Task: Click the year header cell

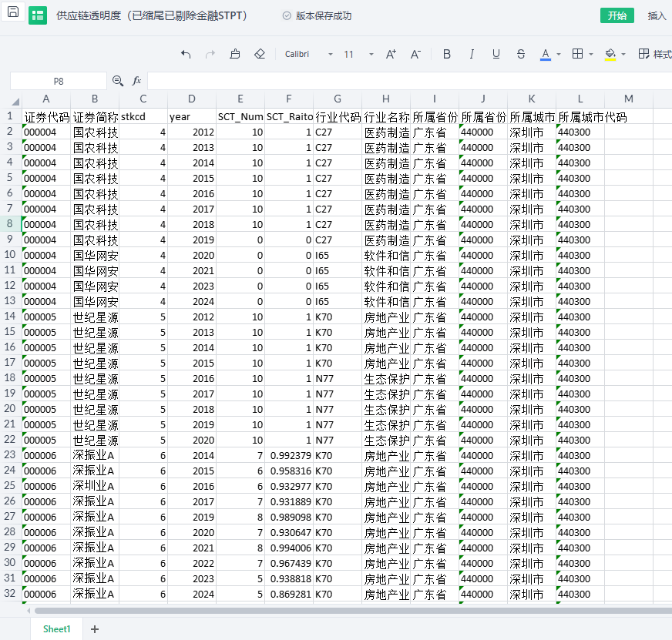Action: pos(192,116)
